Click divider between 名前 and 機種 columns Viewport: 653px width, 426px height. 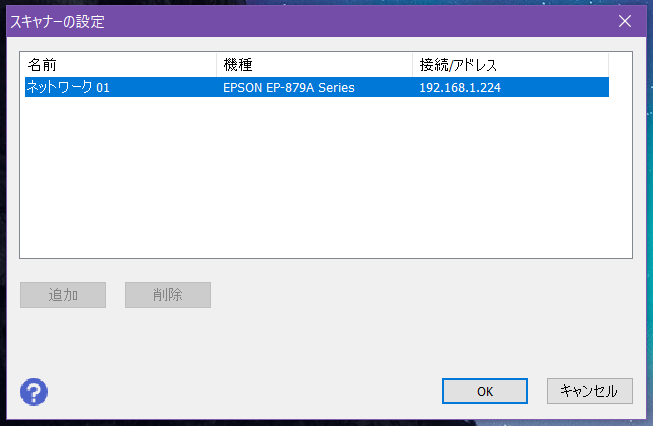217,65
